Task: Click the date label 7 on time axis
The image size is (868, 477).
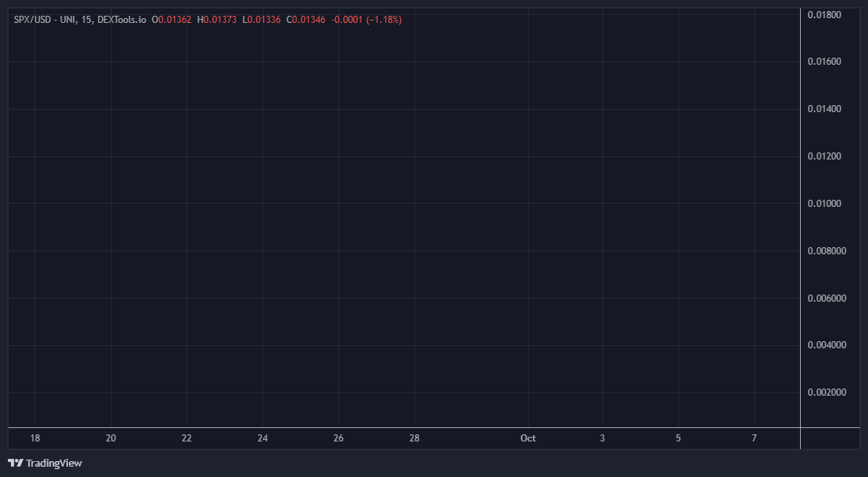Action: (754, 438)
